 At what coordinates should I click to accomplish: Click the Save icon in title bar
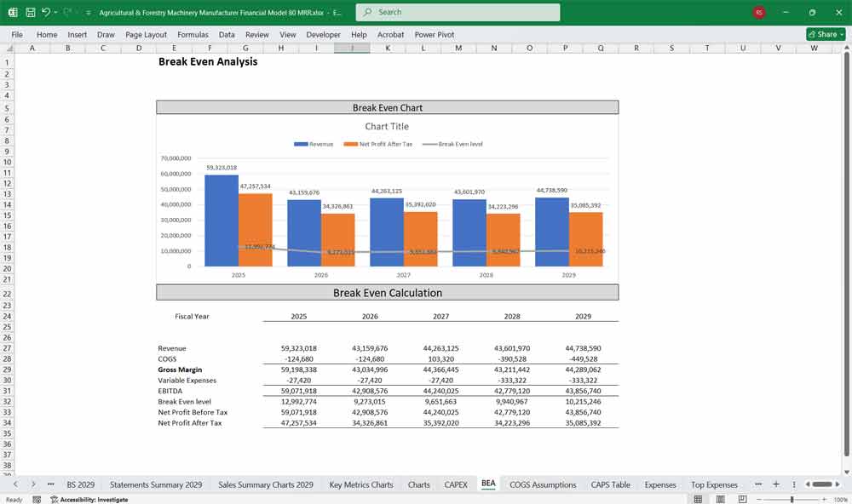point(30,13)
